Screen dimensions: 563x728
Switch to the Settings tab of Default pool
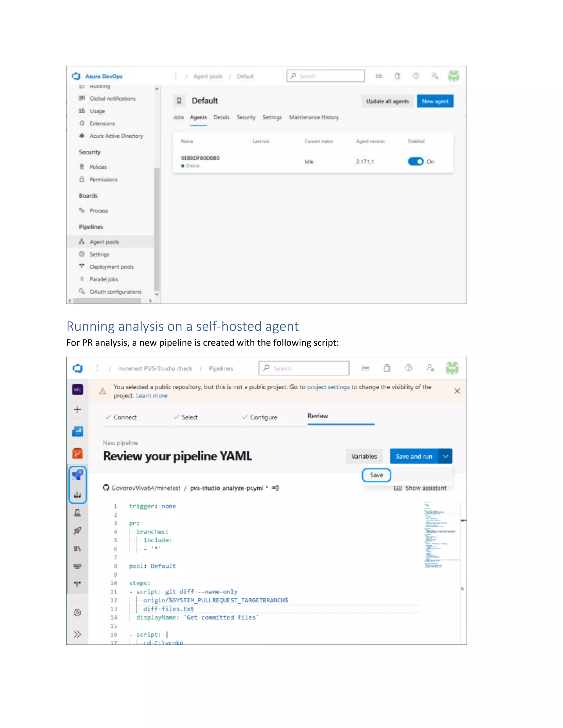pyautogui.click(x=272, y=117)
